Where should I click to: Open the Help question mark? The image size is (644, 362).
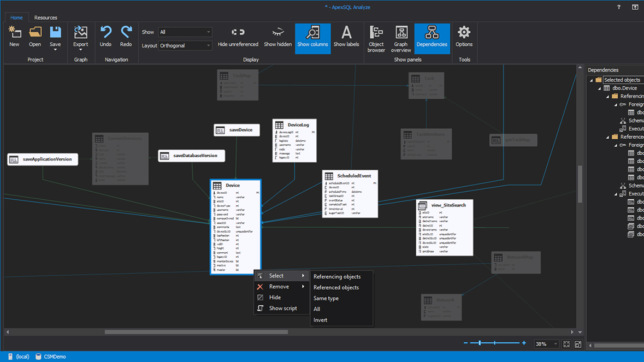tap(618, 7)
